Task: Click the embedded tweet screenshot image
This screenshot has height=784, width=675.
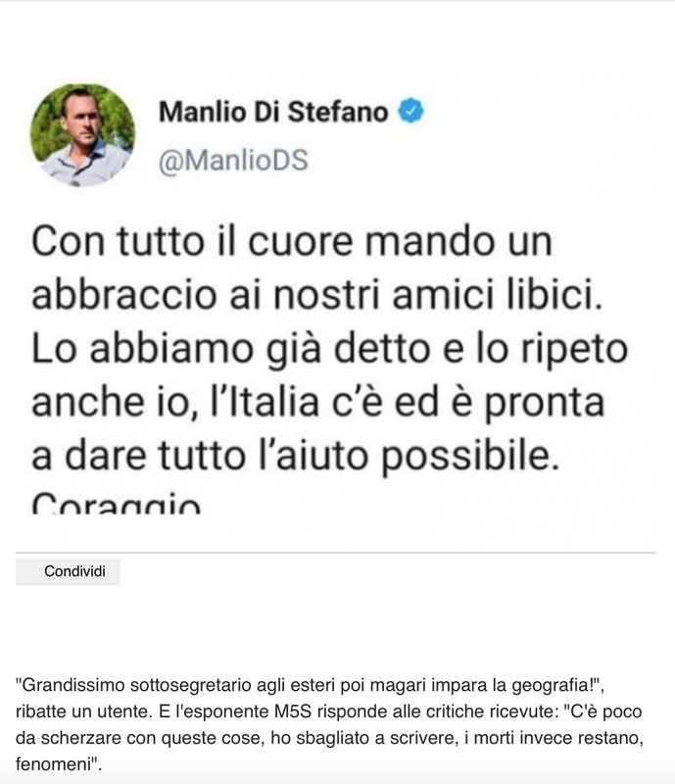Action: click(335, 300)
